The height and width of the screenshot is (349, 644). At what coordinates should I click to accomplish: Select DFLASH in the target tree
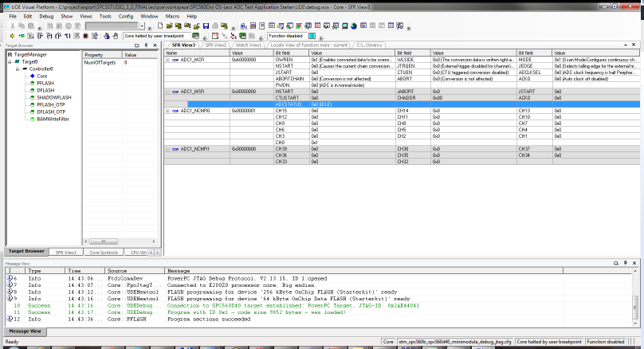point(45,90)
